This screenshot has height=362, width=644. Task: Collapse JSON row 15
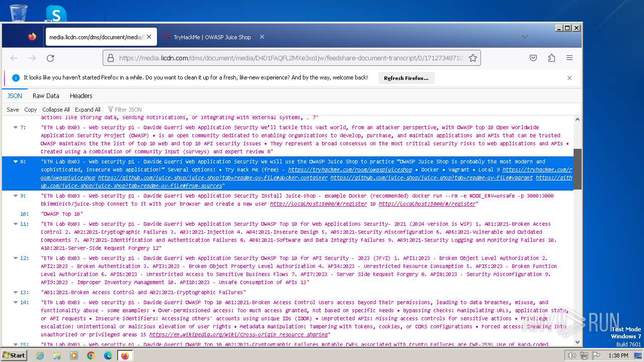tap(16, 345)
